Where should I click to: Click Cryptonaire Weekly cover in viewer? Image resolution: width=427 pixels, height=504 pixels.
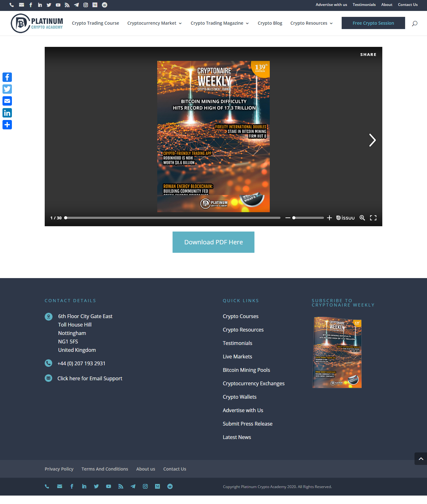click(213, 137)
